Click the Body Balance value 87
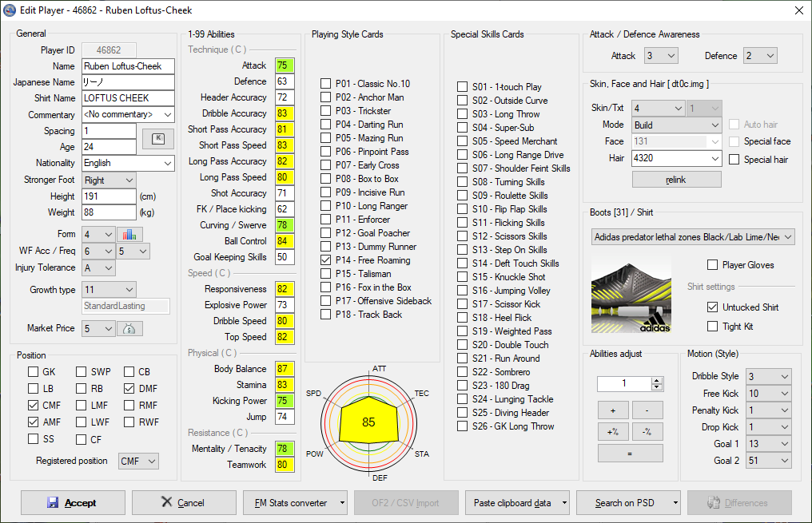This screenshot has width=812, height=523. (285, 369)
